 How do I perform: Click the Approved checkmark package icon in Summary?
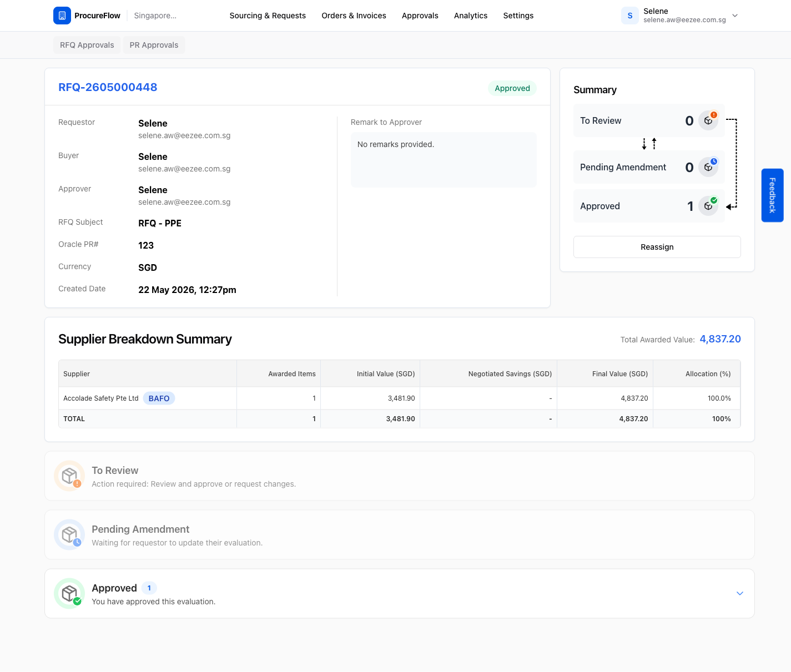pyautogui.click(x=708, y=206)
